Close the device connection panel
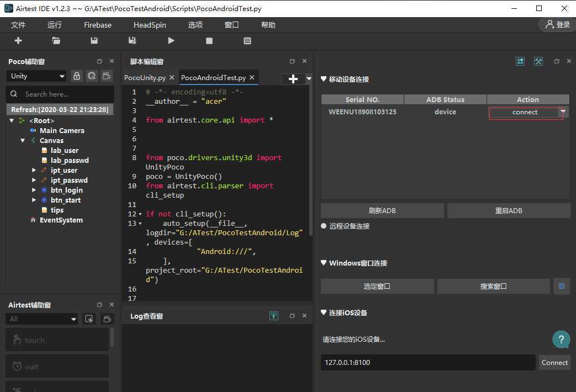 click(x=569, y=61)
